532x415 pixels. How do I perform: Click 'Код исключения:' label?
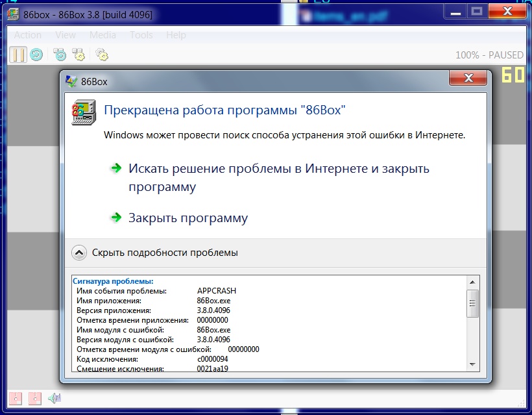[x=107, y=359]
